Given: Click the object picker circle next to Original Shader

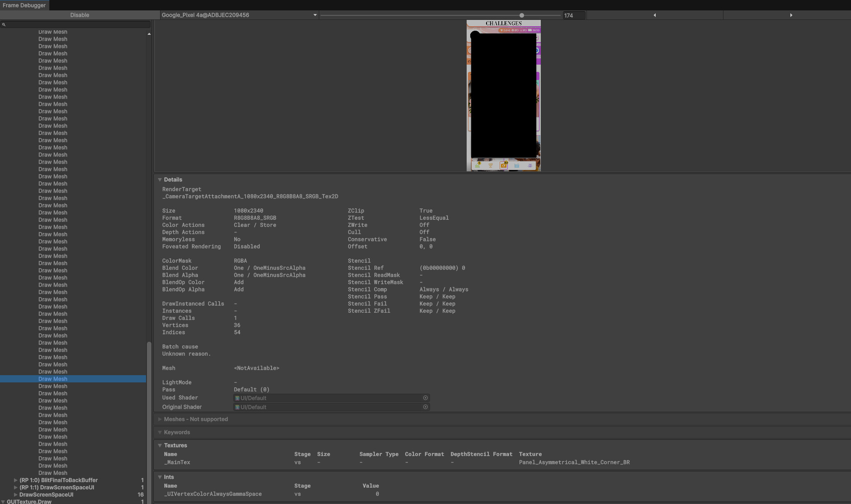Looking at the screenshot, I should coord(425,407).
